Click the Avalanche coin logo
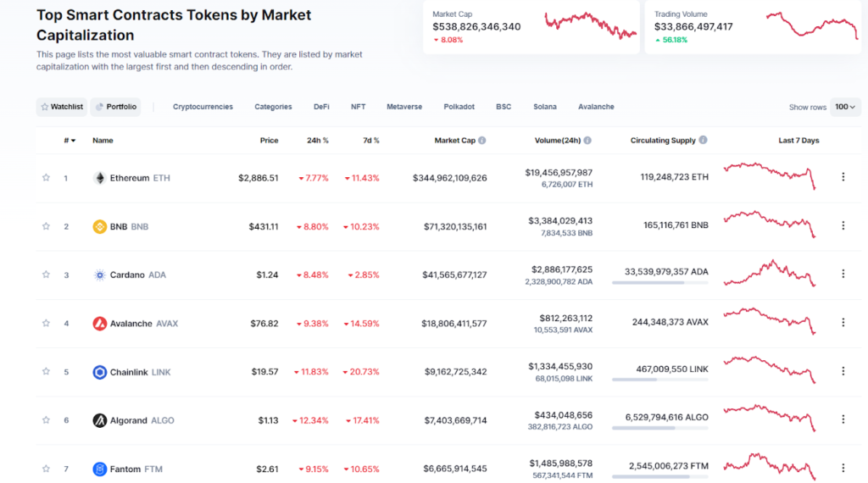Image resolution: width=868 pixels, height=483 pixels. point(100,323)
